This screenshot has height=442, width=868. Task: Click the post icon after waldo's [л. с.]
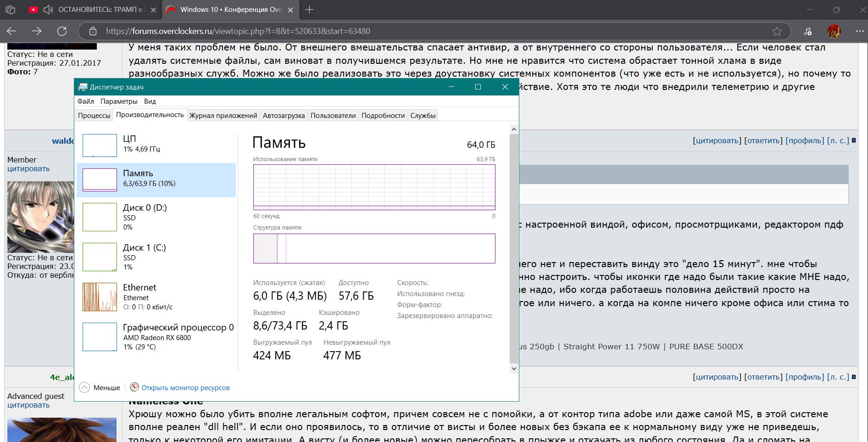854,140
